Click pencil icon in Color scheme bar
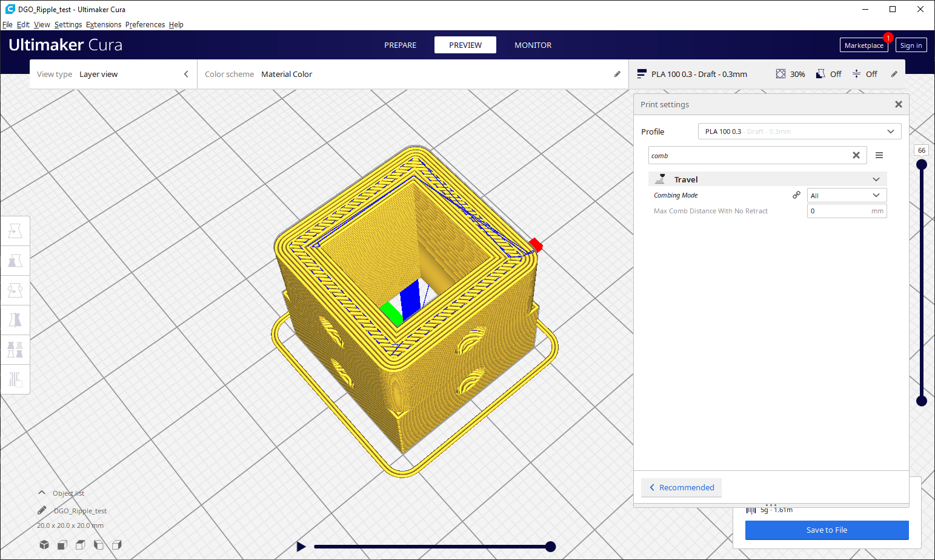This screenshot has width=935, height=560. point(617,74)
